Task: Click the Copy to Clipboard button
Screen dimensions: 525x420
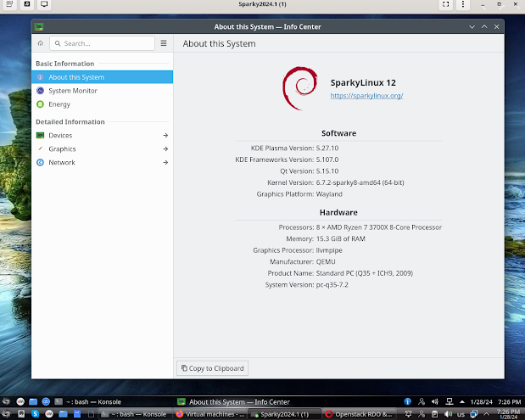Action: click(x=212, y=368)
